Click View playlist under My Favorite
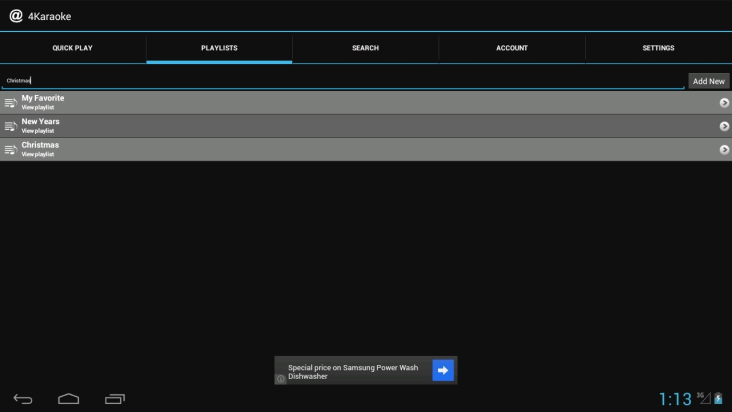732x412 pixels. 37,107
